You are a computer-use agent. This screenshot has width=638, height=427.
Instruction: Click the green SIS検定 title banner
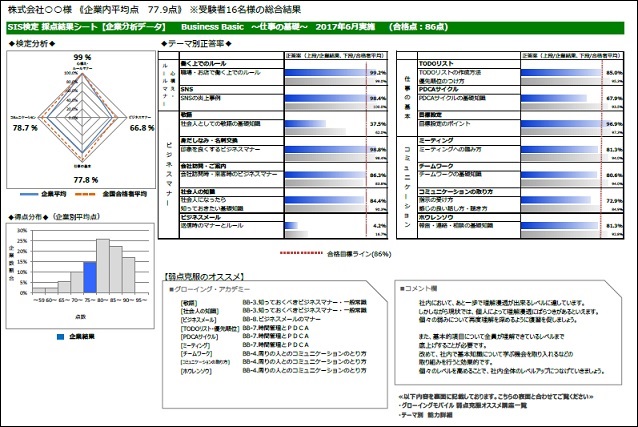click(x=315, y=27)
